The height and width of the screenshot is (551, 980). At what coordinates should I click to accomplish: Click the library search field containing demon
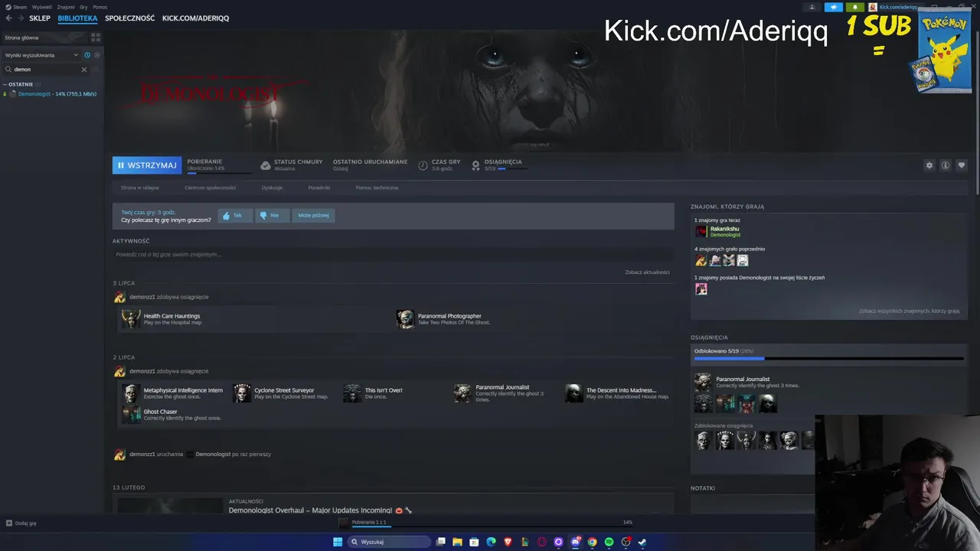46,69
